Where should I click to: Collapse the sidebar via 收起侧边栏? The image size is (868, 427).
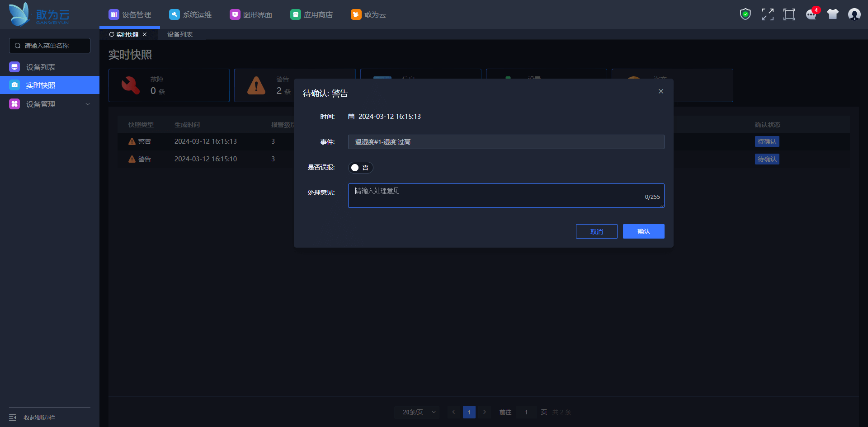tap(39, 418)
